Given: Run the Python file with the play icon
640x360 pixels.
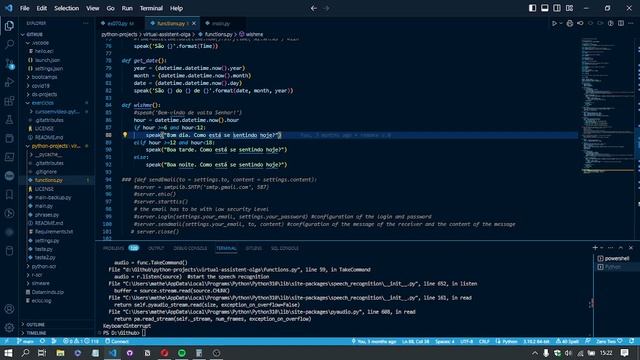Looking at the screenshot, I should click(554, 24).
